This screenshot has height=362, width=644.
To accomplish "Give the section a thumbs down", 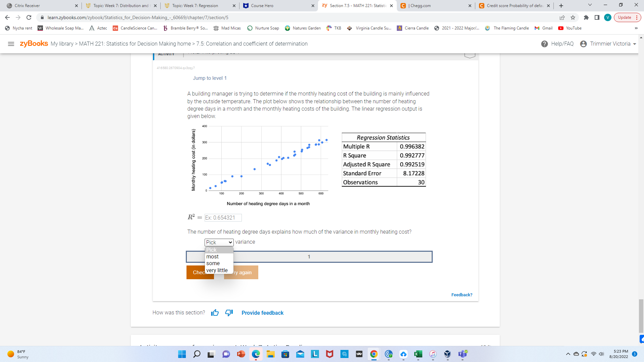I will pos(228,312).
